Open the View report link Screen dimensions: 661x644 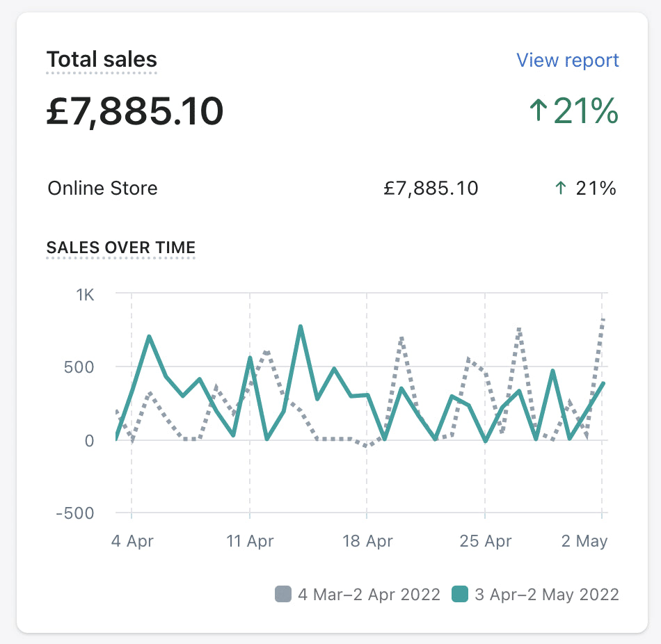pos(567,61)
